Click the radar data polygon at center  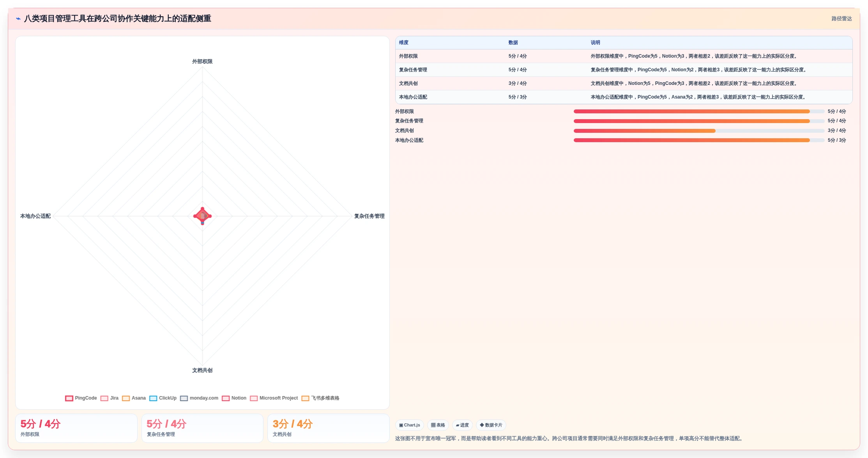202,216
